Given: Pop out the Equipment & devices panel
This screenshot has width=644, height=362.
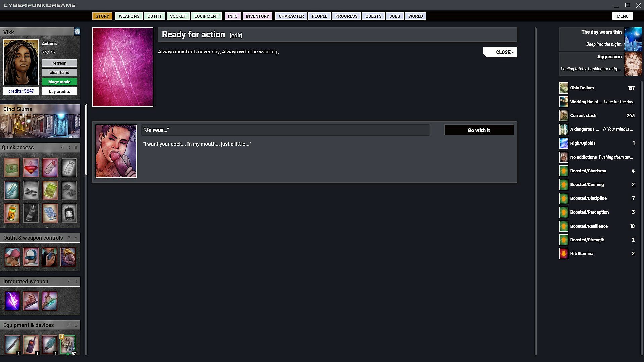Looking at the screenshot, I should pyautogui.click(x=76, y=325).
